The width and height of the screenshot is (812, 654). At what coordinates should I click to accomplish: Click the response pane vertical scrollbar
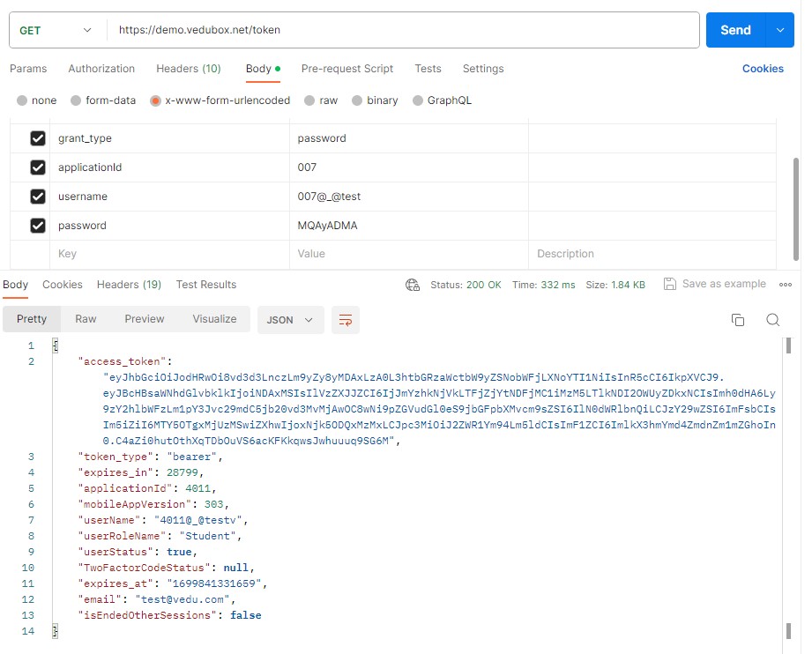tap(788, 485)
